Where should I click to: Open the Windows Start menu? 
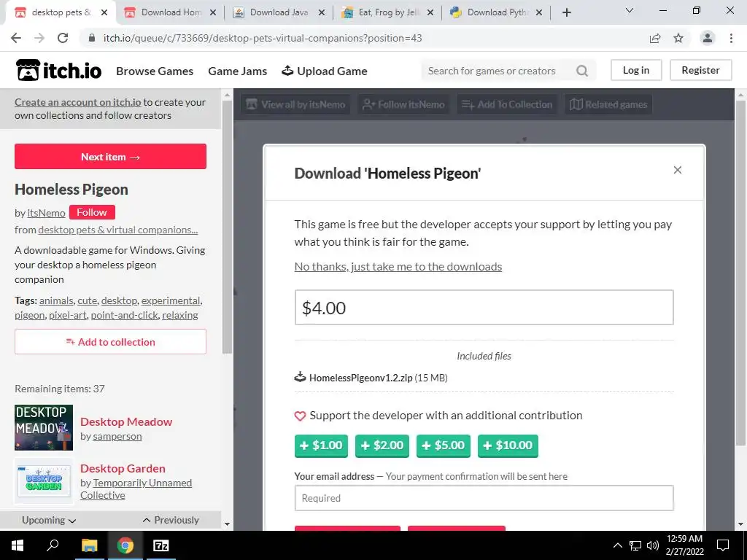pyautogui.click(x=18, y=545)
